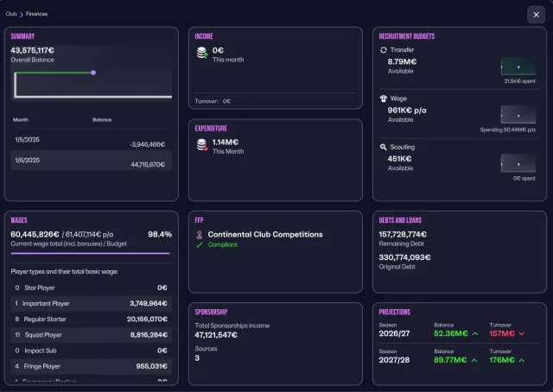The width and height of the screenshot is (553, 392).
Task: Click the Month column header
Action: tap(21, 120)
